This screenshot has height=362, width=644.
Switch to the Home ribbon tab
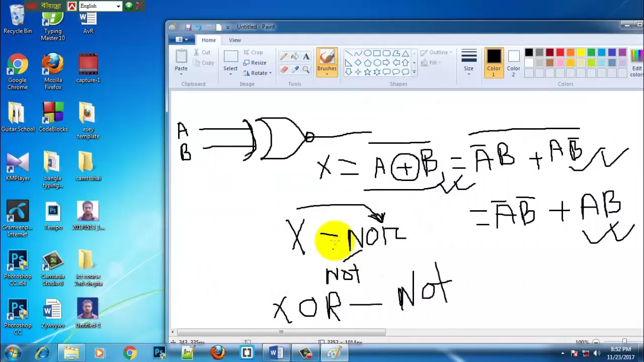coord(209,40)
